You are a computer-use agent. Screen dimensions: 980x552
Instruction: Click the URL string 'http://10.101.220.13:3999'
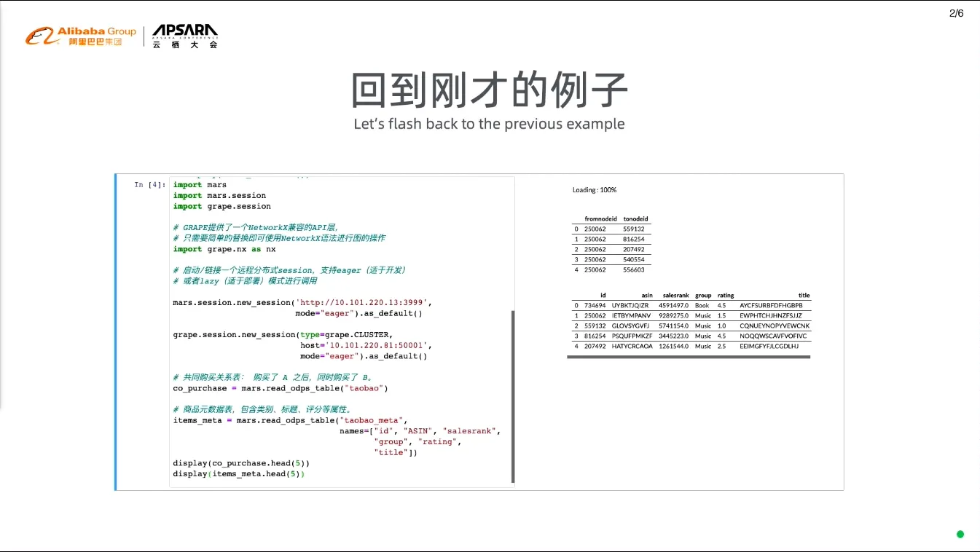pyautogui.click(x=364, y=302)
